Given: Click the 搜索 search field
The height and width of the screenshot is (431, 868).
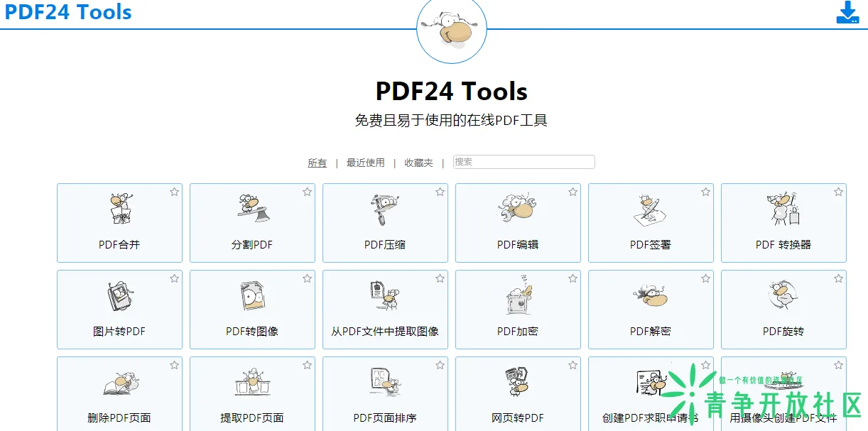Looking at the screenshot, I should pyautogui.click(x=523, y=162).
